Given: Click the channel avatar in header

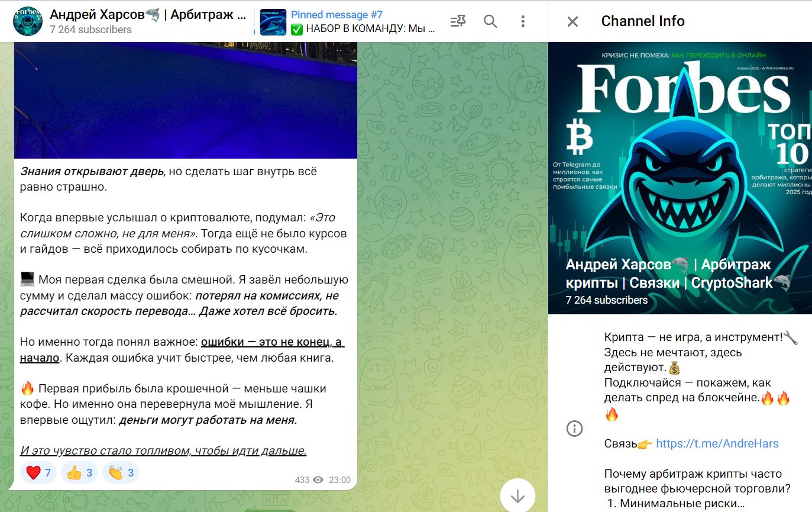Looking at the screenshot, I should [x=28, y=21].
